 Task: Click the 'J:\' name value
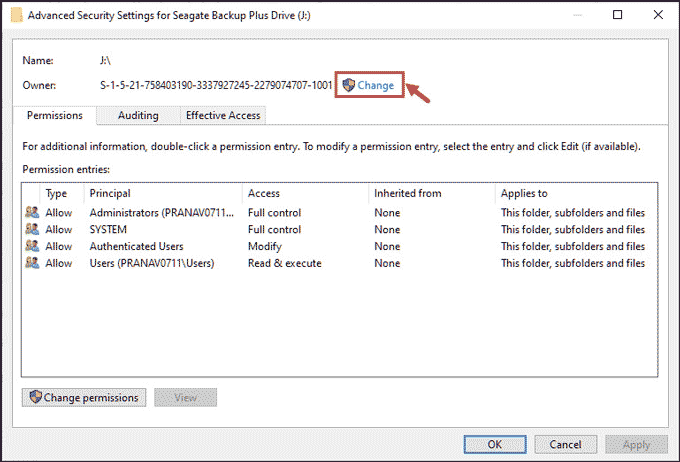[x=105, y=60]
